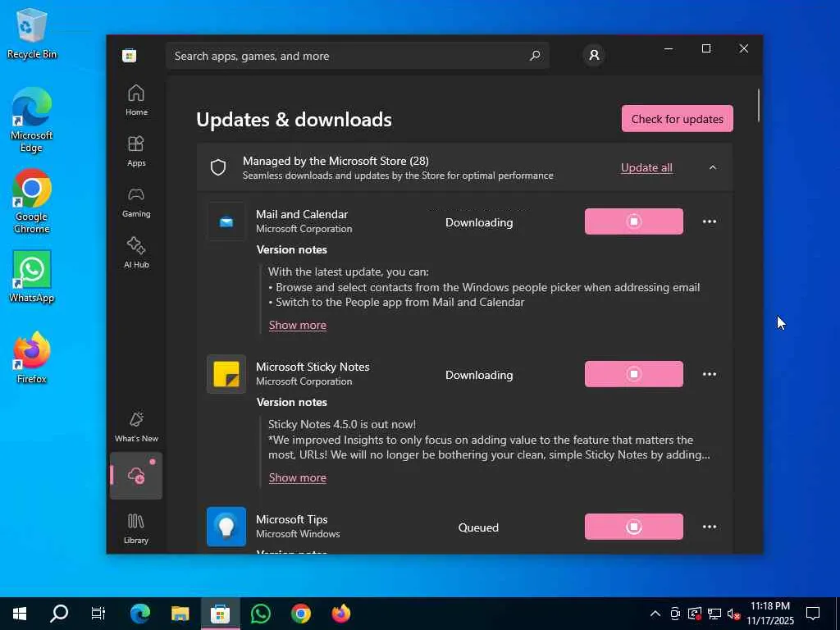Screen dimensions: 840x630
Task: Open more options for Microsoft Tips
Action: (x=710, y=527)
